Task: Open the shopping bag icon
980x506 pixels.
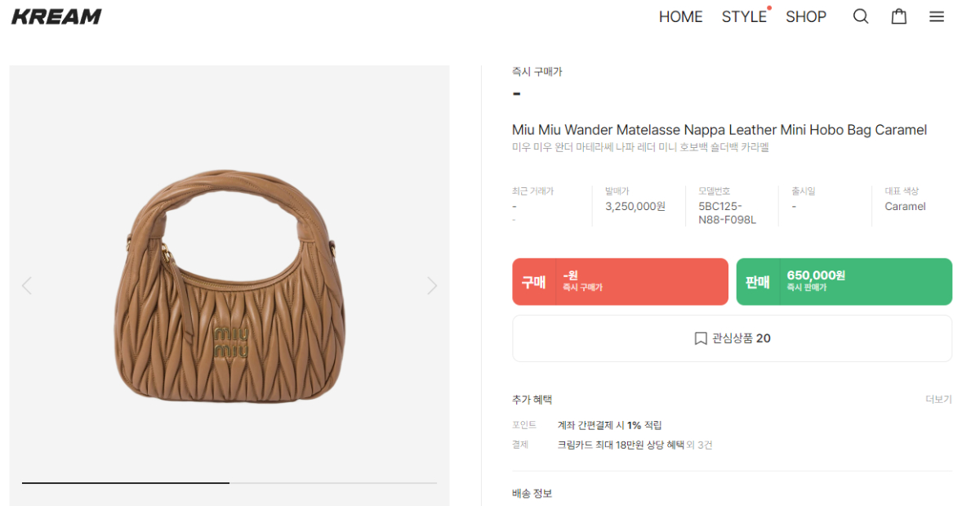Action: 898,16
